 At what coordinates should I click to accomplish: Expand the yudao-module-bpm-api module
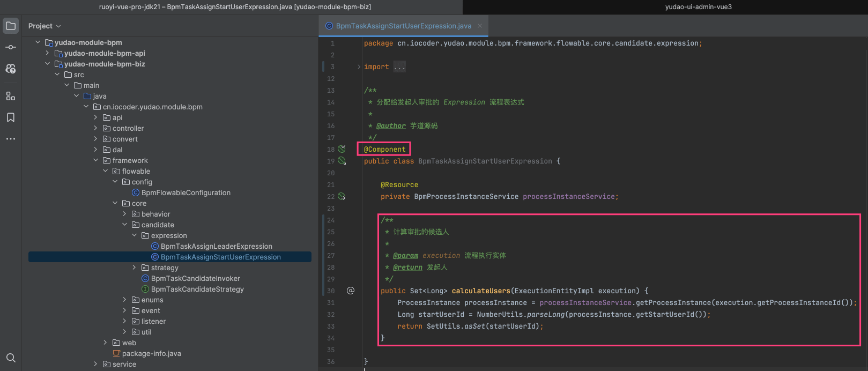pyautogui.click(x=47, y=53)
